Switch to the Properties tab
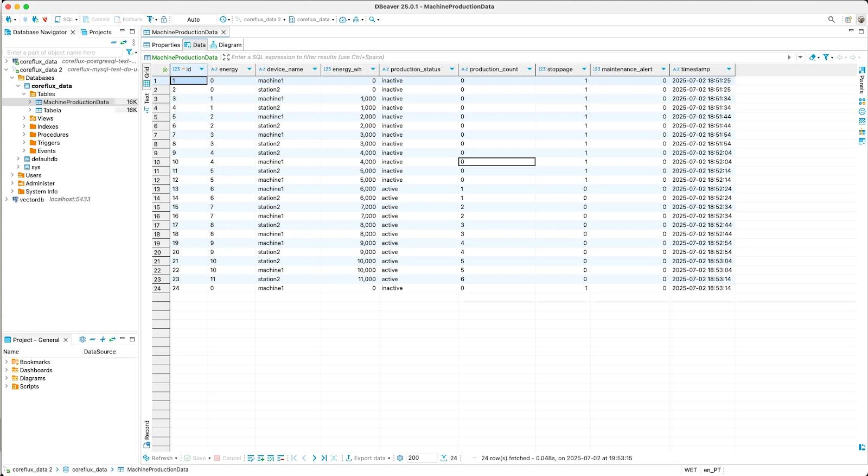This screenshot has width=868, height=476. pos(162,45)
